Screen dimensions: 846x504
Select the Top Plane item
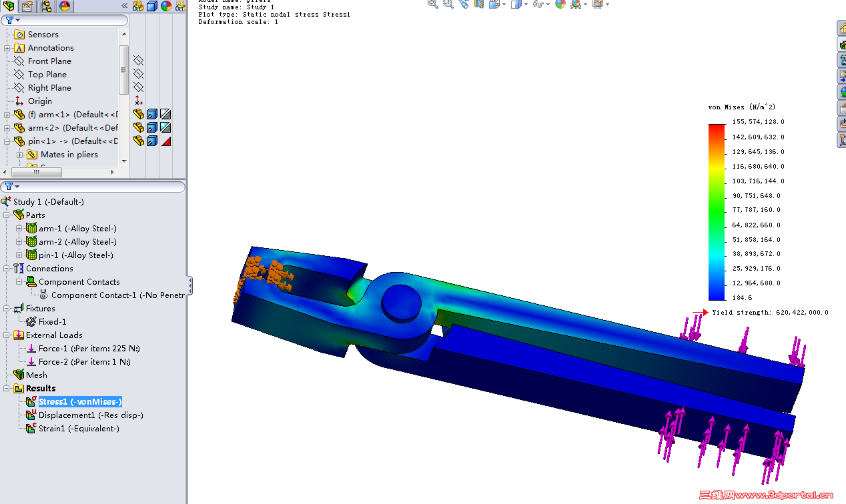[47, 75]
